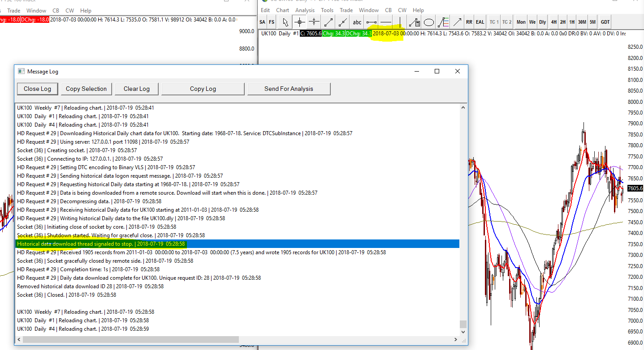Pick the horizontal line tool
This screenshot has height=350, width=644.
(385, 22)
